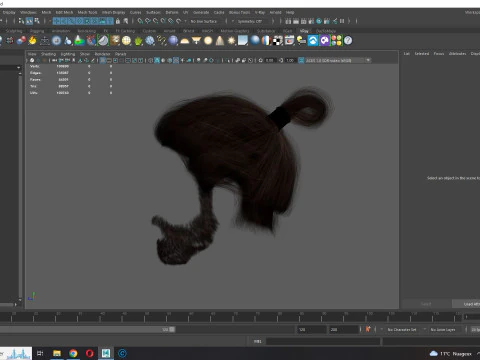Expand the viewport colorspace dropdown arrow
Screen dimensions: 480x360
click(368, 60)
